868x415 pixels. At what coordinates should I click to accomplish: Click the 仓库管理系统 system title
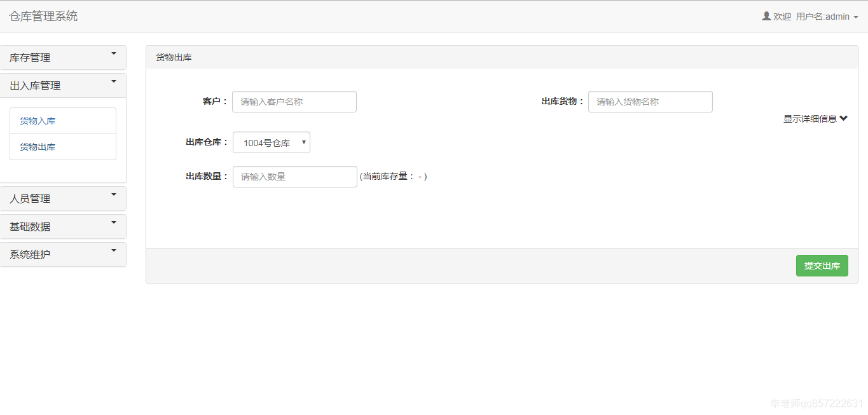[43, 16]
